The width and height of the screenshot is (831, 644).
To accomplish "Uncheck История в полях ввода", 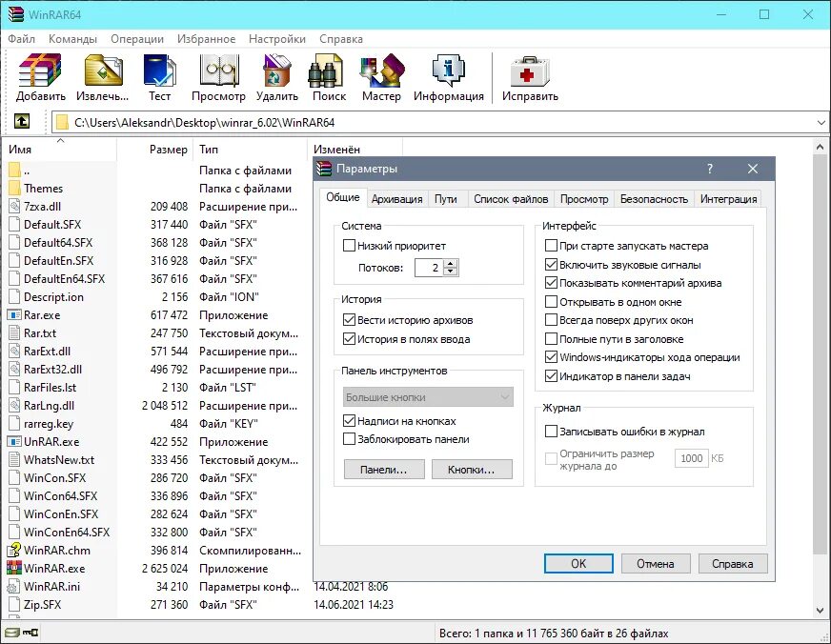I will (349, 339).
